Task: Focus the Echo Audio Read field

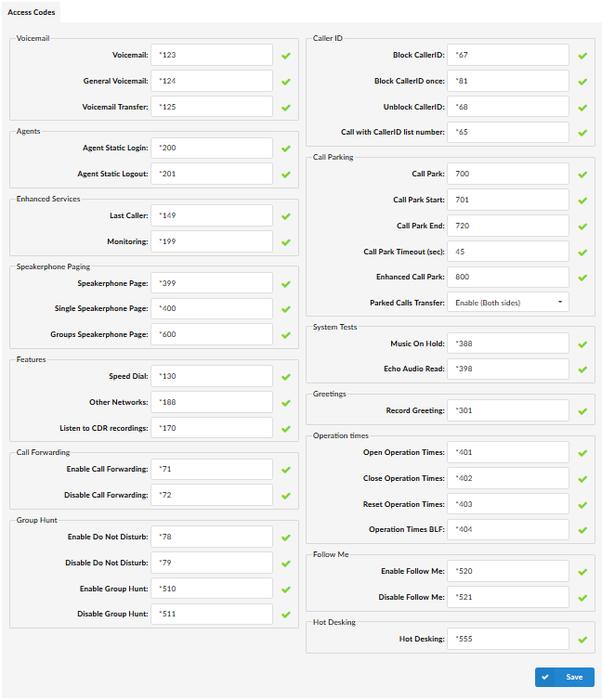Action: pos(508,369)
